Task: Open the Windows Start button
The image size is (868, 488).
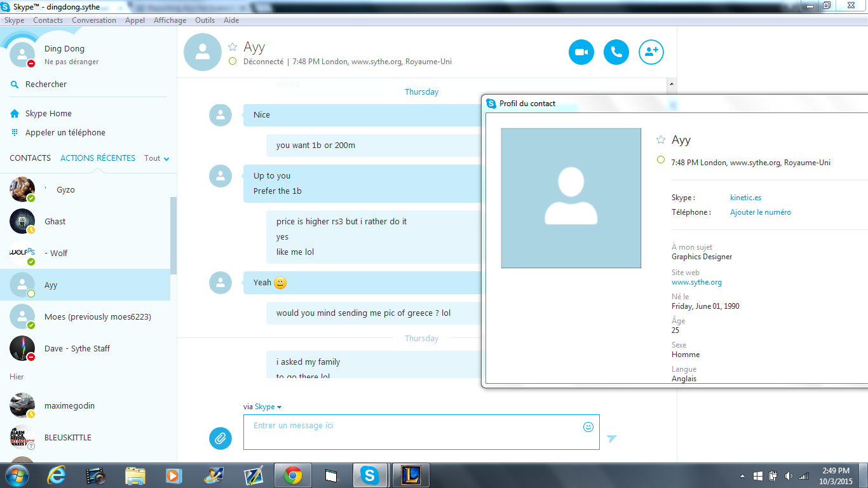Action: tap(17, 475)
